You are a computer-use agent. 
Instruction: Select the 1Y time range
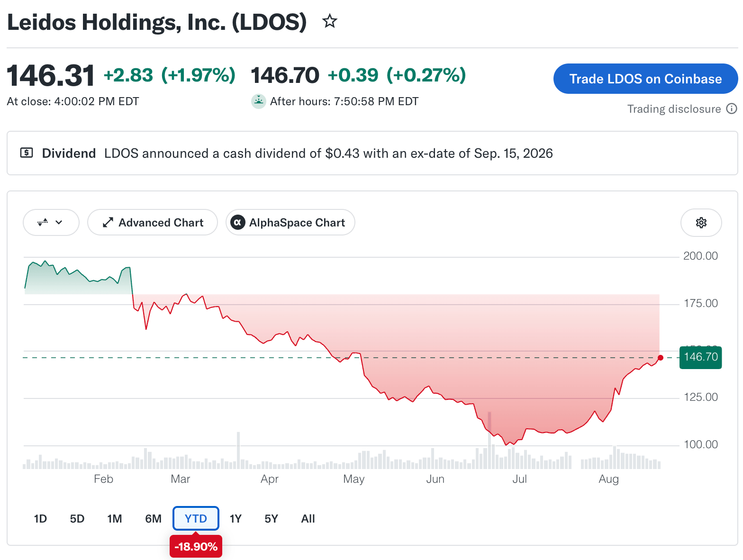(236, 519)
